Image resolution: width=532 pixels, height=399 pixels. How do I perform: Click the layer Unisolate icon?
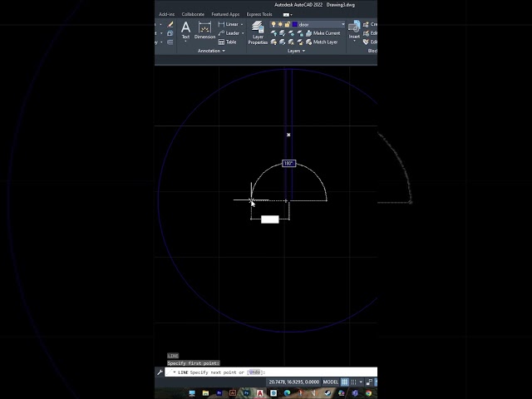point(283,42)
